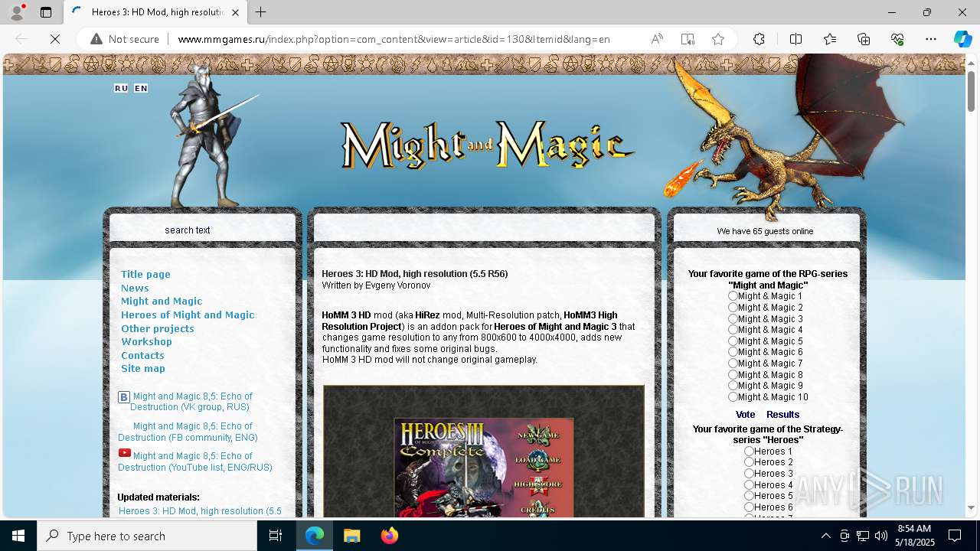980x551 pixels.
Task: Select Heroes 3 radio button
Action: 750,473
